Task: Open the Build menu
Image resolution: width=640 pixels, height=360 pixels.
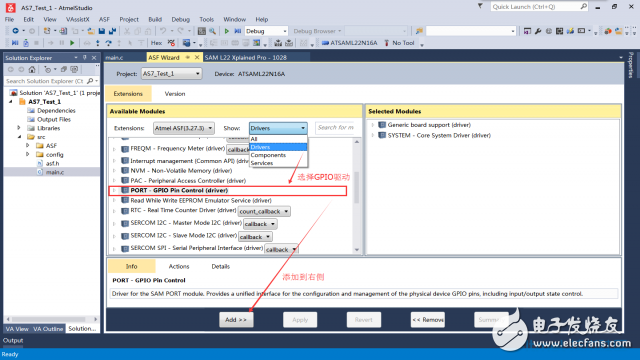Action: pyautogui.click(x=155, y=19)
